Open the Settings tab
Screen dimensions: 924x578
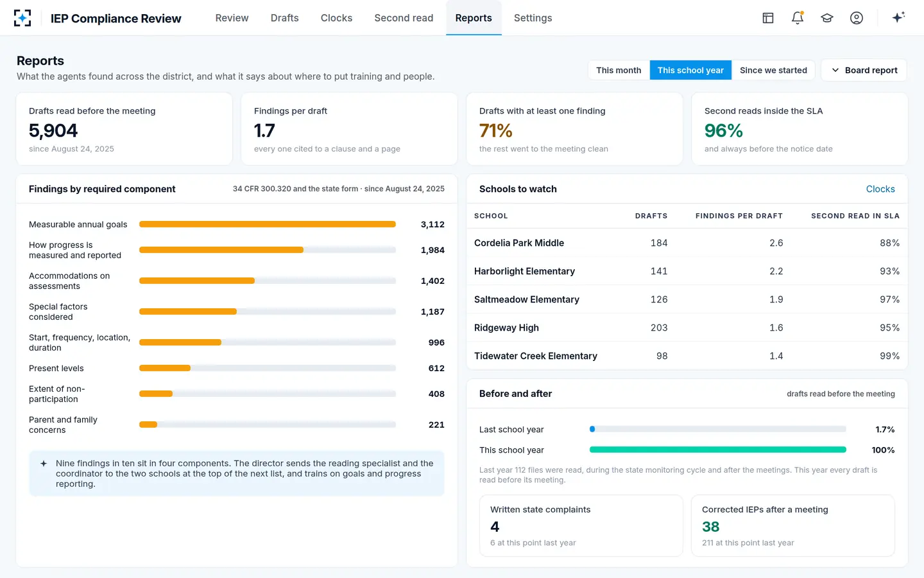[533, 18]
